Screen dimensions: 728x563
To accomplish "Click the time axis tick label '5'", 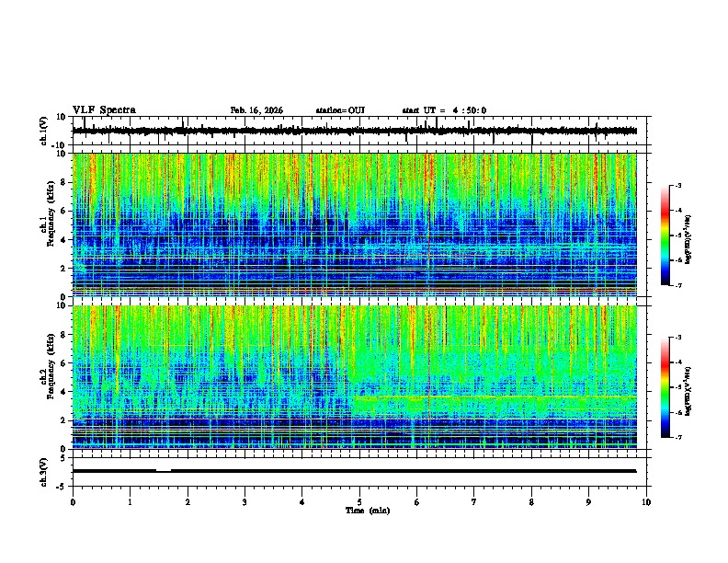I will (x=359, y=502).
